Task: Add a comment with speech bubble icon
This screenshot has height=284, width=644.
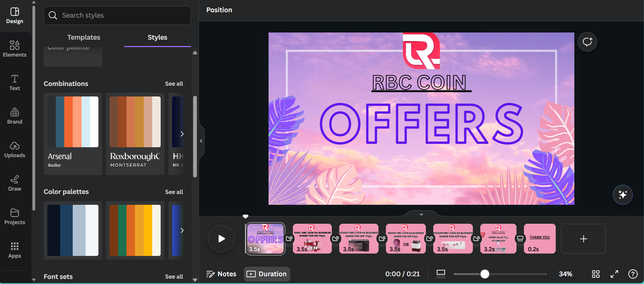Action: (x=587, y=42)
